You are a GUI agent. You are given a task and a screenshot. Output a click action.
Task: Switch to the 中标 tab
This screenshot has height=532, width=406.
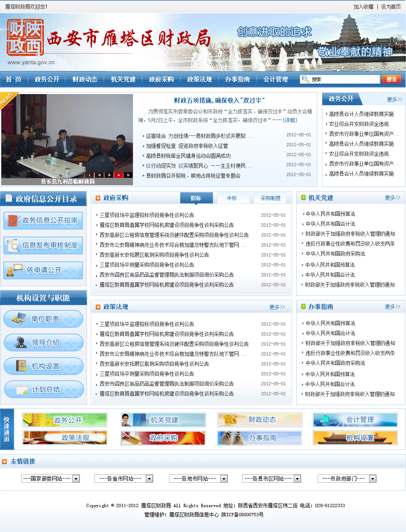(232, 198)
